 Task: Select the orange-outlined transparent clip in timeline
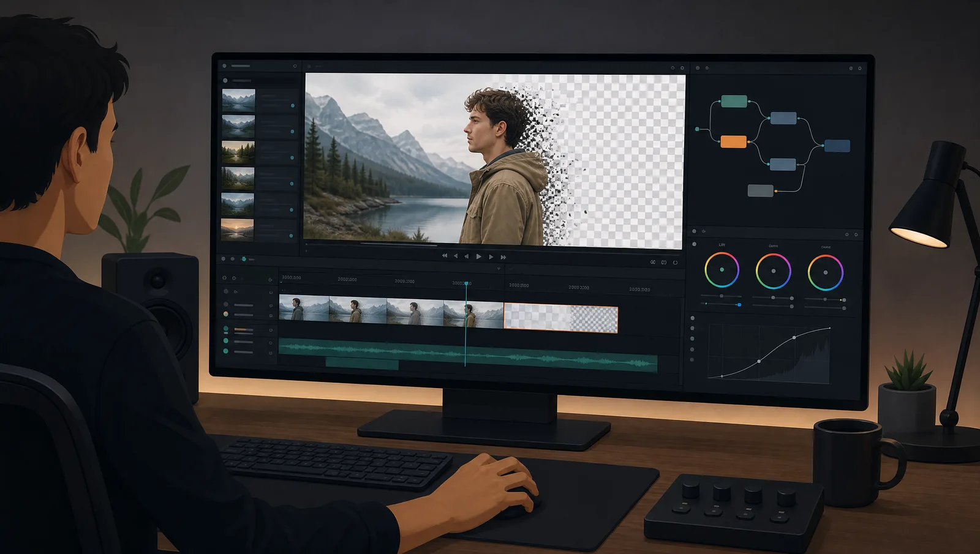[x=560, y=319]
